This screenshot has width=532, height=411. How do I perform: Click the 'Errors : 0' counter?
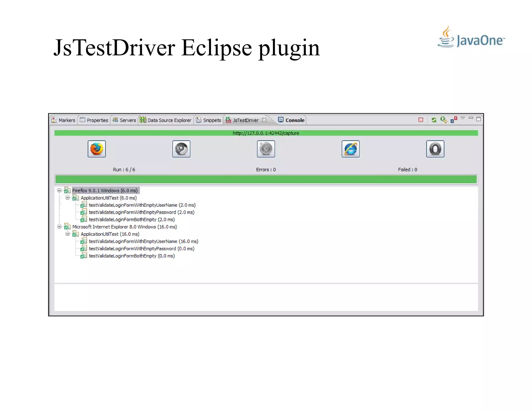(x=266, y=170)
